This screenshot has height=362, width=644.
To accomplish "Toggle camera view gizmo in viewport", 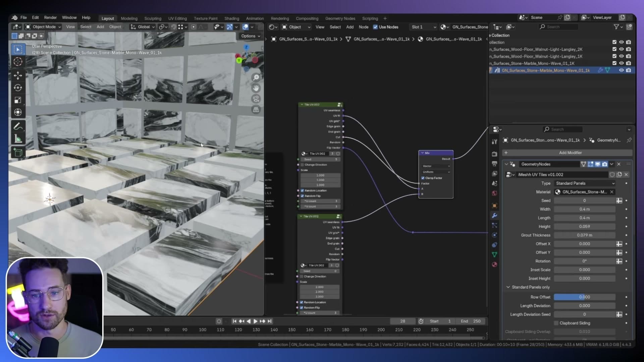I will point(256,99).
